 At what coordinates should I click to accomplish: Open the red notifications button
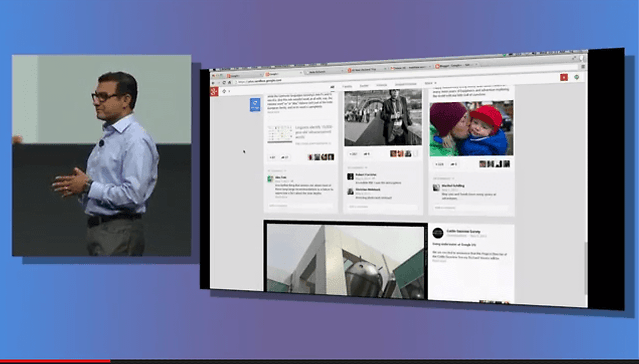pos(564,77)
